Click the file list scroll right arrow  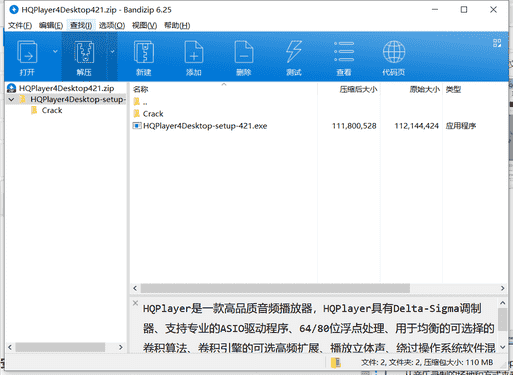click(502, 288)
